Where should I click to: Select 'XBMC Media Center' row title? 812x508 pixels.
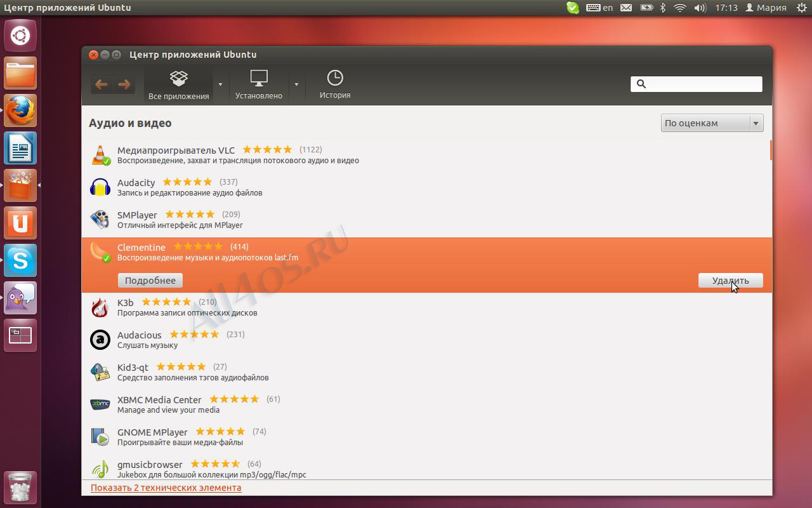coord(159,400)
